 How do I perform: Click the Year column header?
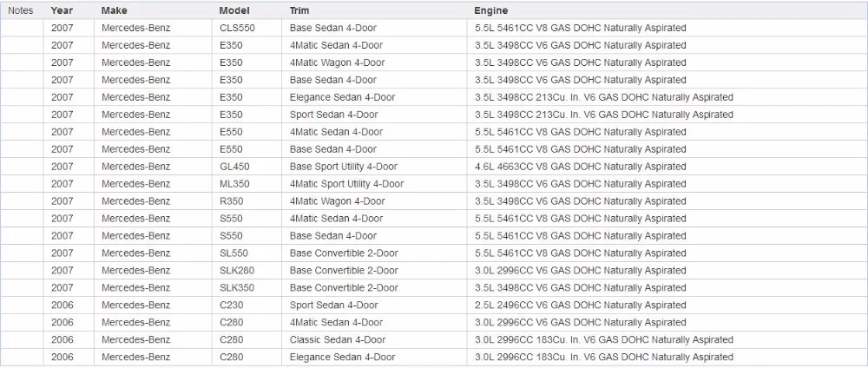62,10
